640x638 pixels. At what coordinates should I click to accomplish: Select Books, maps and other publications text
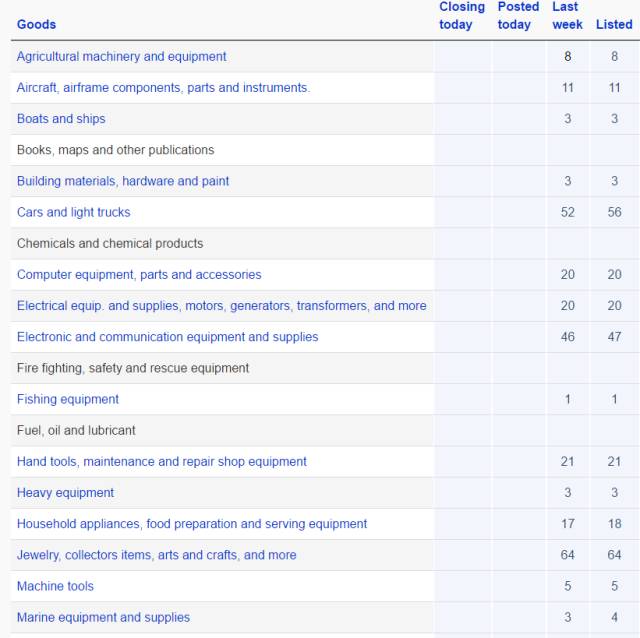coord(116,150)
